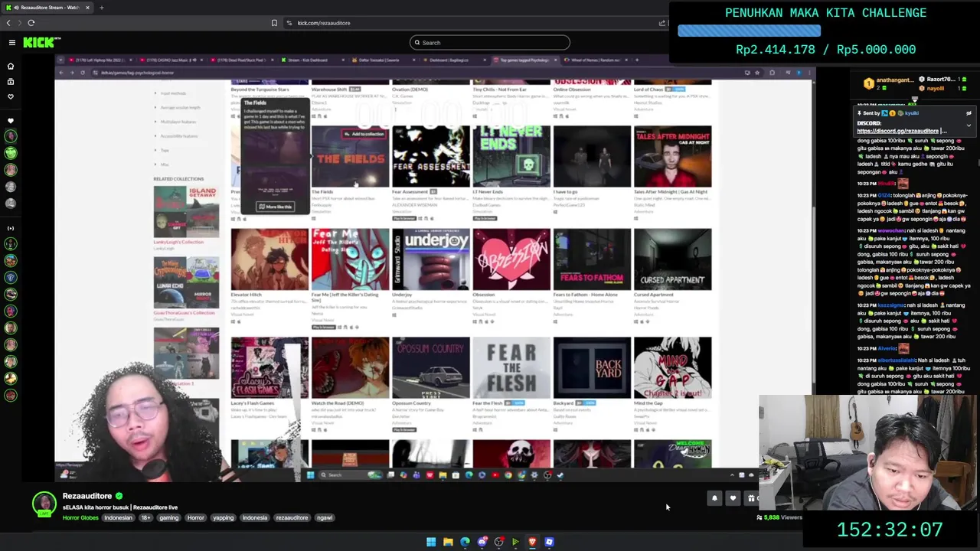Expand the Input methods filter
The width and height of the screenshot is (980, 551).
(173, 93)
